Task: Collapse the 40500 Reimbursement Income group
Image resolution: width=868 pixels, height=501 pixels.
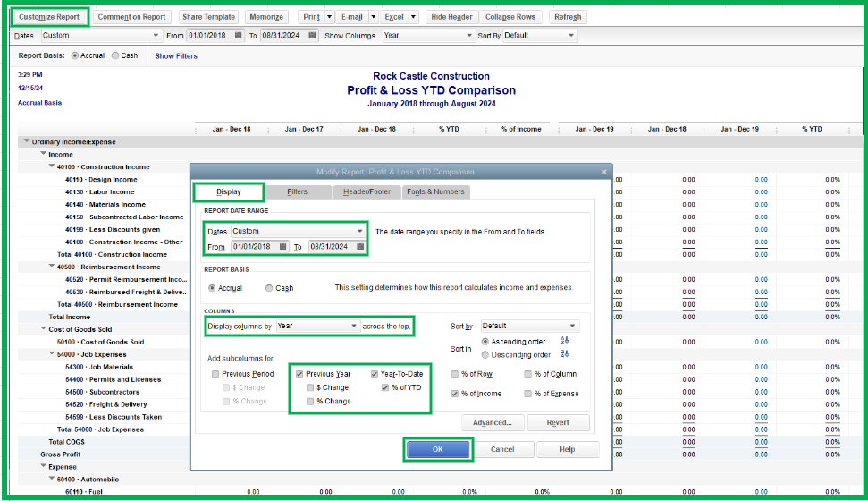Action: tap(52, 266)
